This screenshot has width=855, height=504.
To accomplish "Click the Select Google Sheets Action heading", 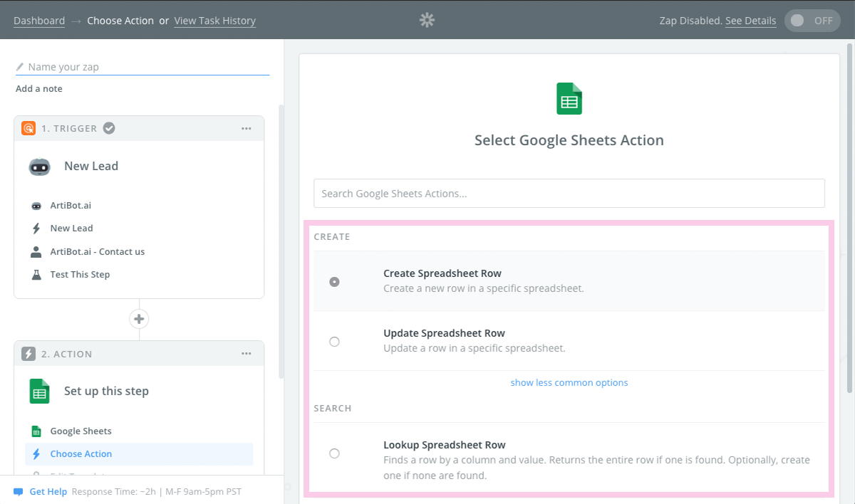I will pyautogui.click(x=569, y=140).
